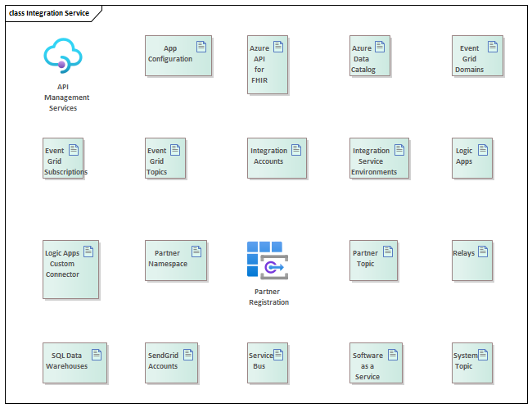Screen dimensions: 532x408
Task: Click document icon in Logic Apps box
Action: tap(483, 150)
